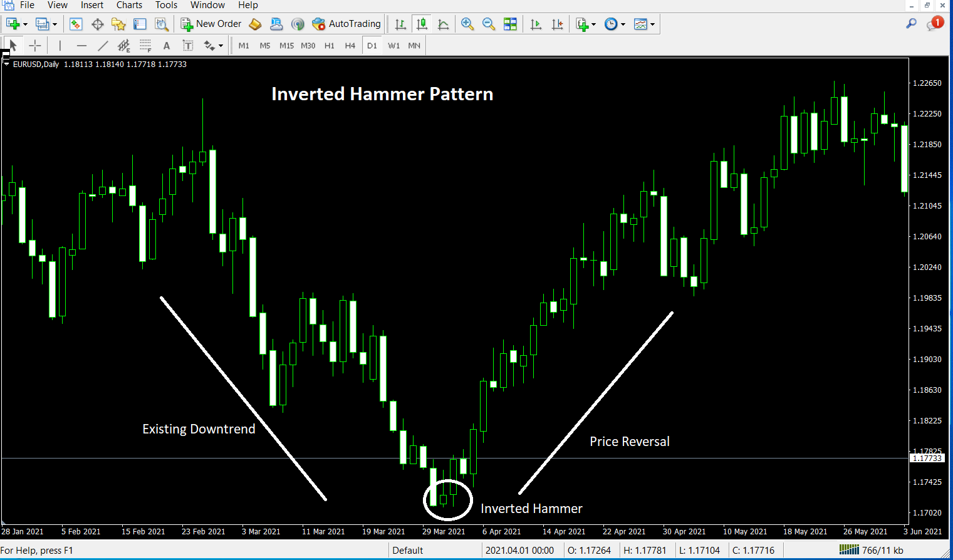Image resolution: width=953 pixels, height=560 pixels.
Task: Disable AutoTrading
Action: click(x=346, y=24)
